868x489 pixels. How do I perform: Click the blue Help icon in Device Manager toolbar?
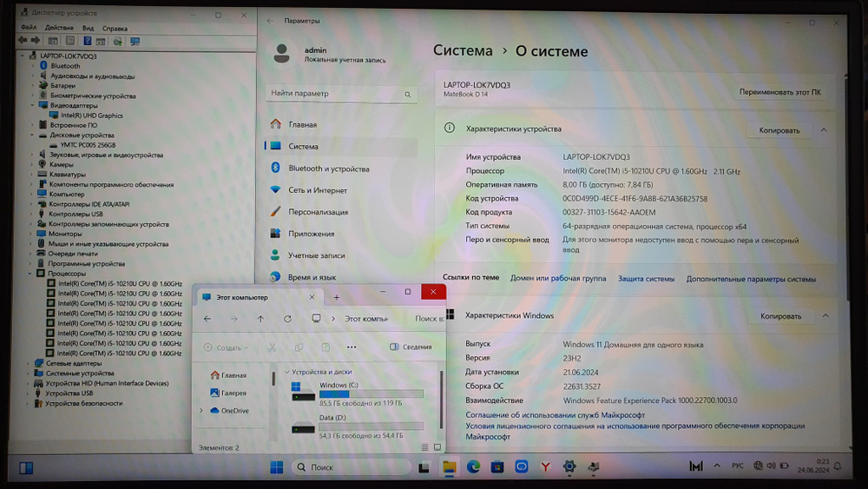point(87,41)
